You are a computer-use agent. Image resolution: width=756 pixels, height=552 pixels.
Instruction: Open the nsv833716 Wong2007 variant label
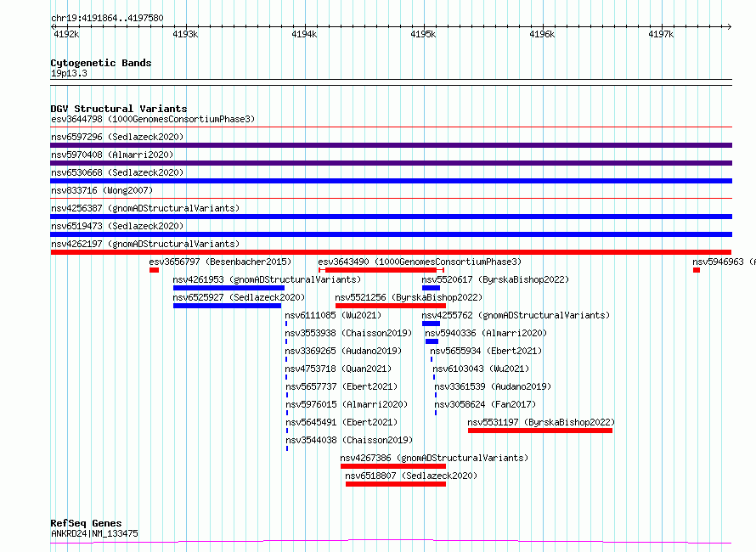(102, 190)
